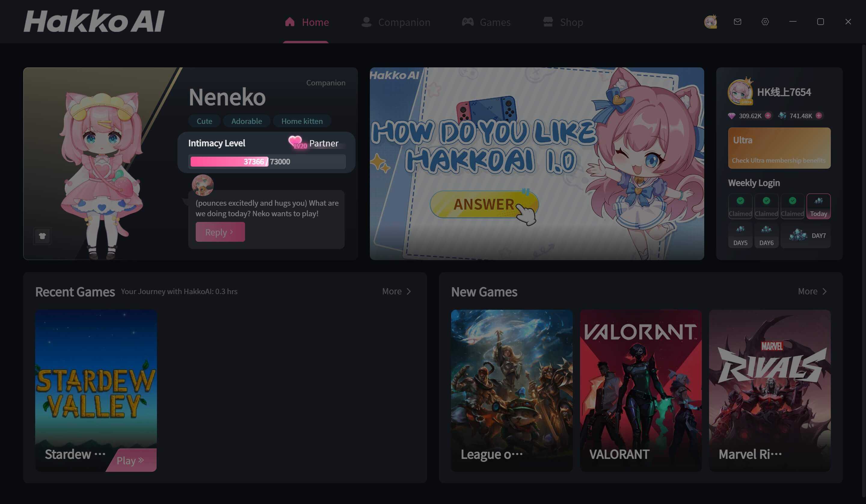Select the DAY6 login reward
The width and height of the screenshot is (866, 504).
tap(766, 235)
